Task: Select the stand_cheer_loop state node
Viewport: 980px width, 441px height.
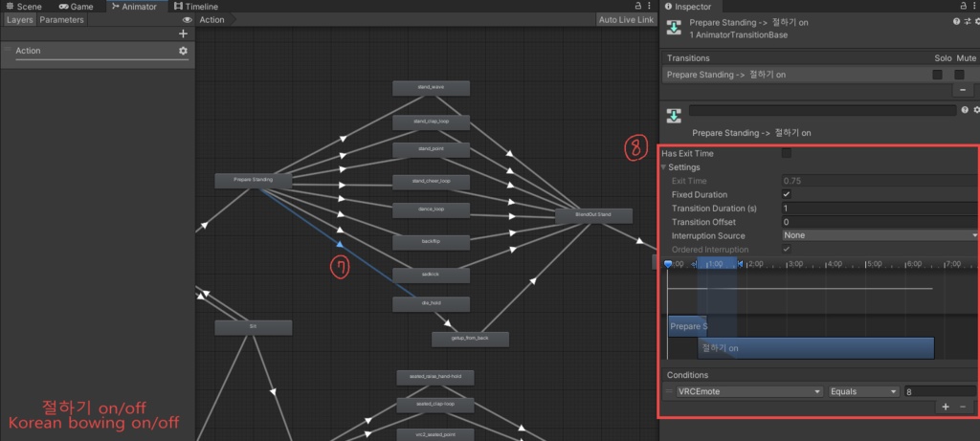Action: (x=431, y=182)
